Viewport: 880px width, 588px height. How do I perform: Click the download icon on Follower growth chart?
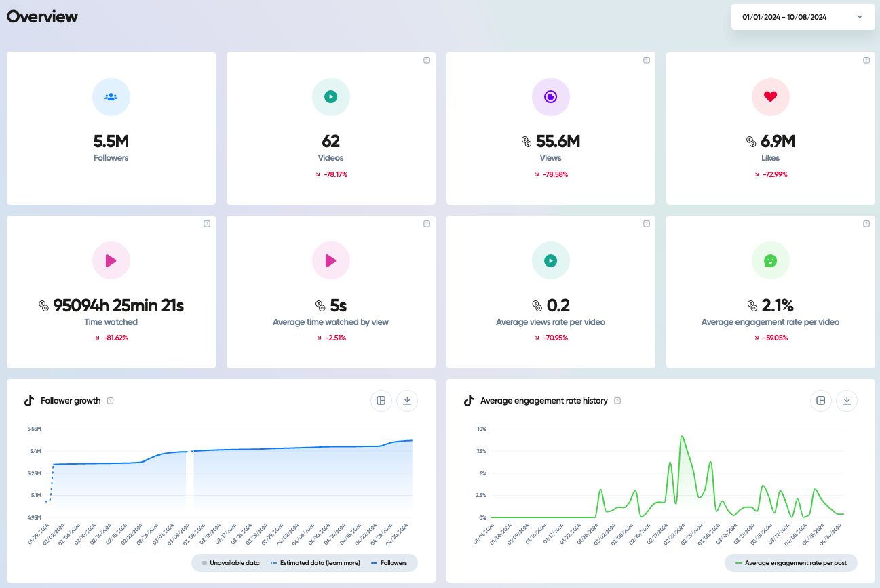406,401
